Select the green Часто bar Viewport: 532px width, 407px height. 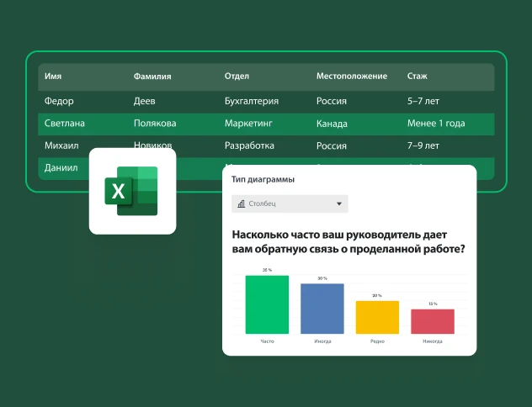267,304
